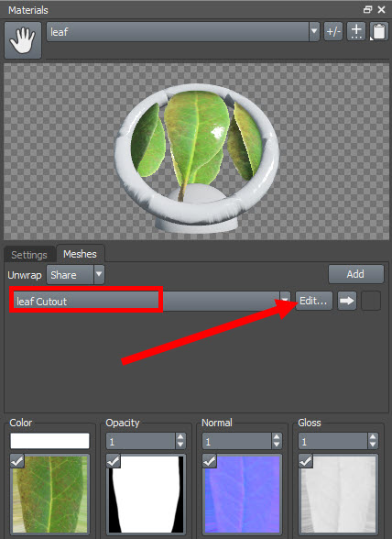This screenshot has height=539, width=392.
Task: Click the Opacity value field
Action: tap(141, 442)
